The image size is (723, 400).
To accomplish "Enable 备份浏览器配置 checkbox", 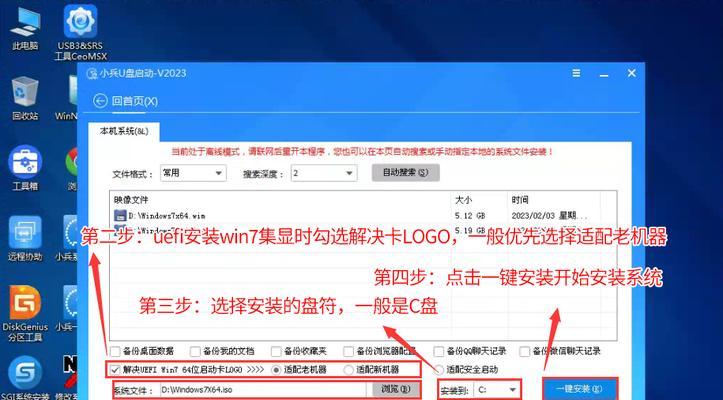I will coord(349,352).
